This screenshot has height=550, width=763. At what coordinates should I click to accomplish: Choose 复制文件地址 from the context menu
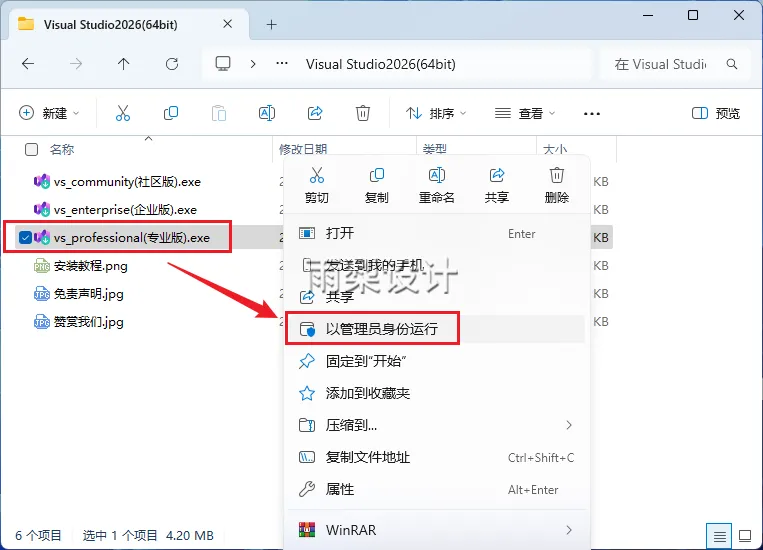[436, 458]
